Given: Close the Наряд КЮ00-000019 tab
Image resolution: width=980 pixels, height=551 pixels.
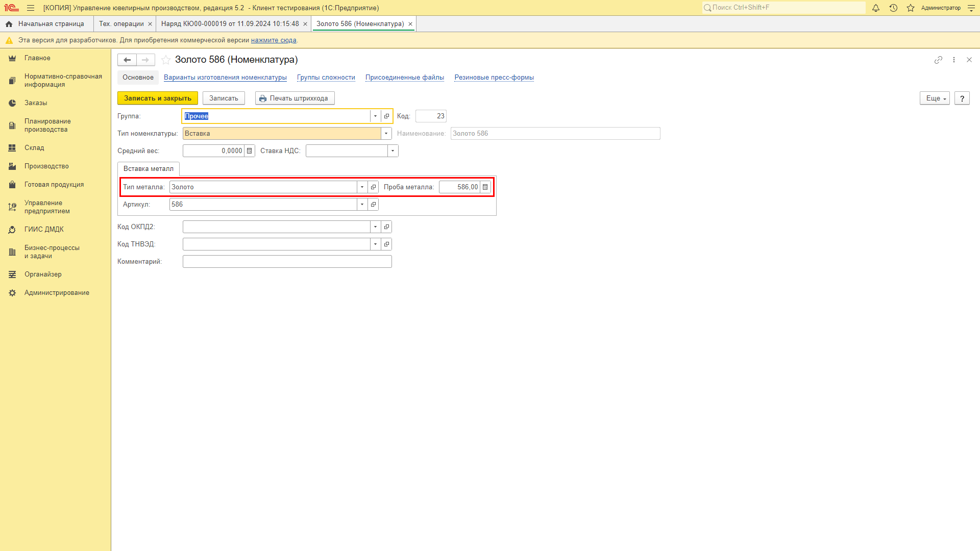Looking at the screenshot, I should [x=305, y=24].
